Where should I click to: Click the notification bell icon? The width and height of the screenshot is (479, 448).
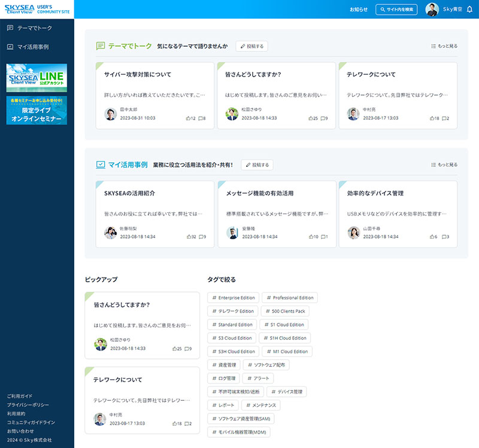tap(469, 10)
